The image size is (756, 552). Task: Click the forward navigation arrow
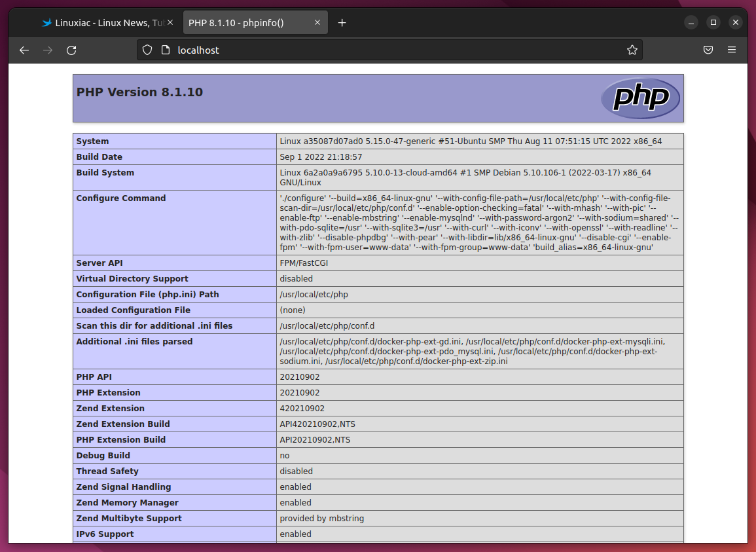48,50
